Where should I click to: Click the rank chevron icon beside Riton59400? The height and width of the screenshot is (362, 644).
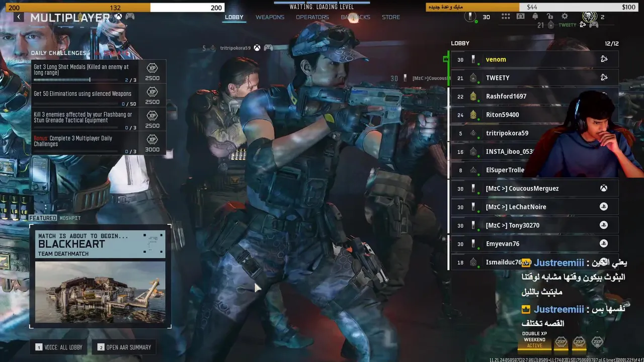tap(473, 115)
